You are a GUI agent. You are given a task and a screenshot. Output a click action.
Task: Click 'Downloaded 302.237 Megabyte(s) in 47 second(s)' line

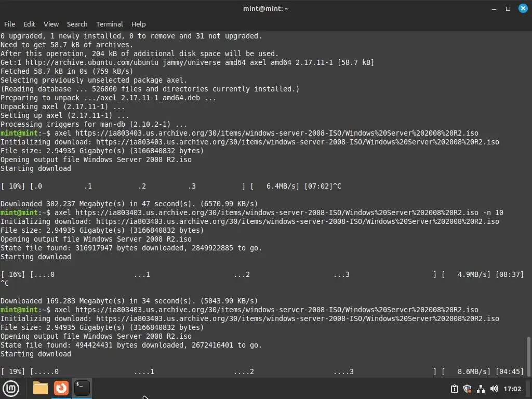click(x=129, y=204)
